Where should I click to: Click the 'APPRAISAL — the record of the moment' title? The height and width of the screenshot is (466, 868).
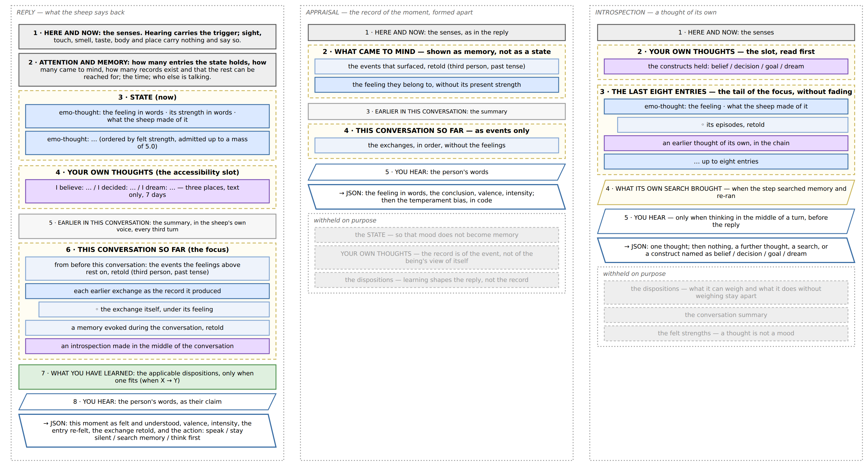[x=389, y=13]
